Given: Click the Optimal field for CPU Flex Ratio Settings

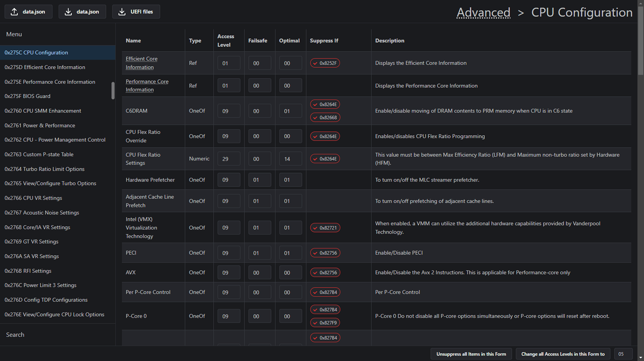Looking at the screenshot, I should point(290,159).
